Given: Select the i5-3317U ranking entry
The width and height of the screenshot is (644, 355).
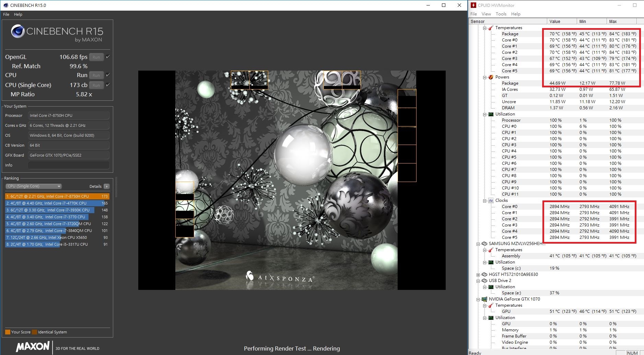Looking at the screenshot, I should pos(57,244).
